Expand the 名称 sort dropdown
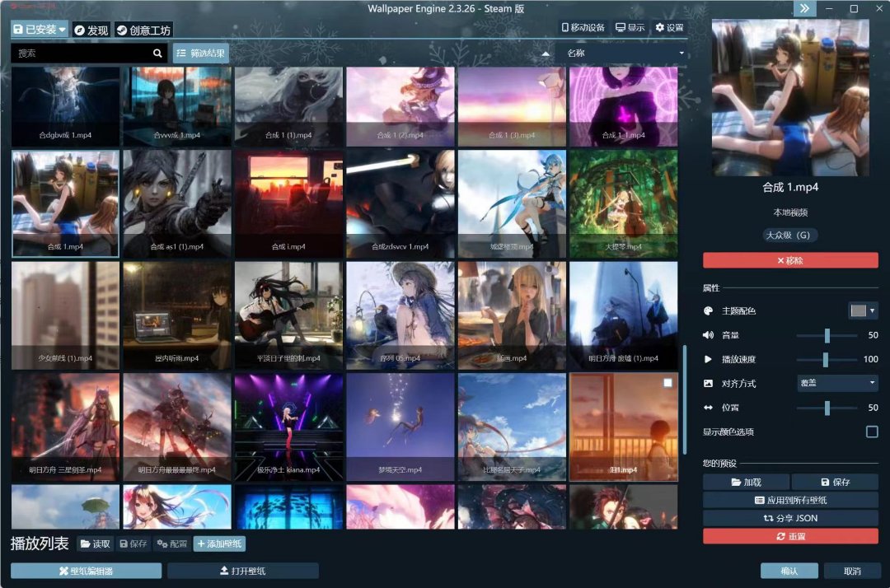The image size is (890, 588). 622,54
